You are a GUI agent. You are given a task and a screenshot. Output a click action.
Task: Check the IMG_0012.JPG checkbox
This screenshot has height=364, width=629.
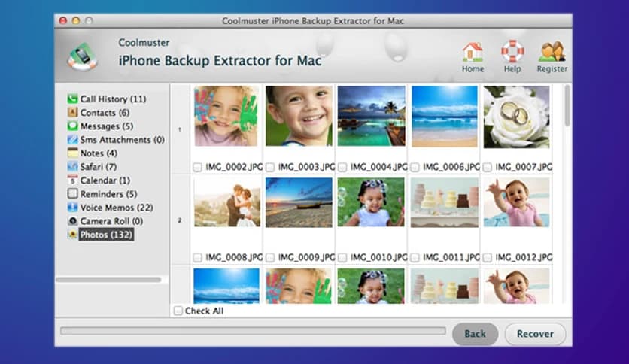[x=488, y=257]
